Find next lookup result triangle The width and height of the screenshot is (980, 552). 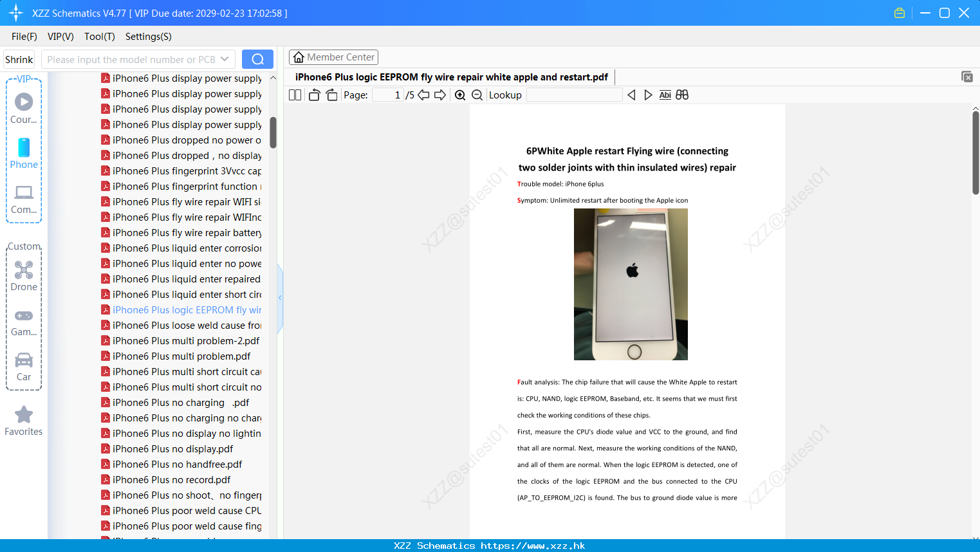tap(648, 95)
